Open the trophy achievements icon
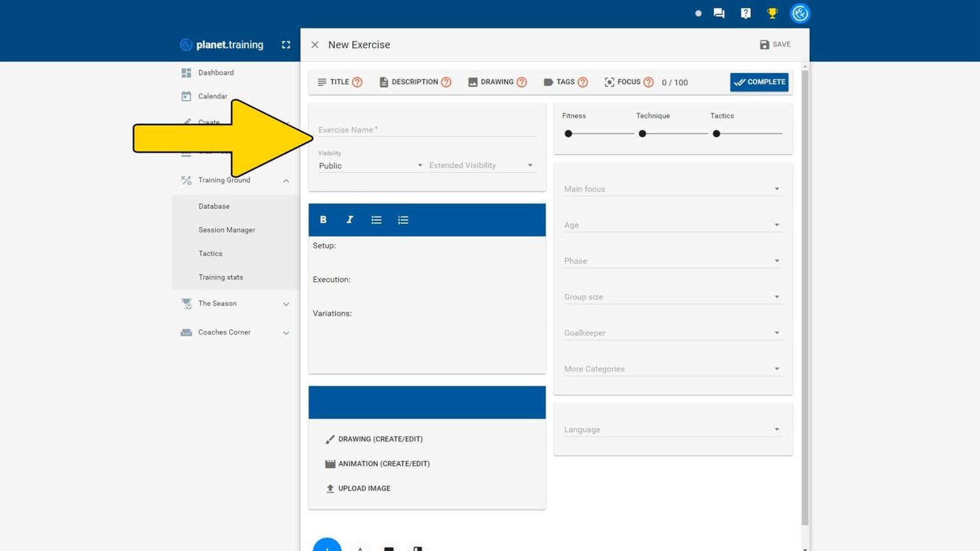980x551 pixels. (x=772, y=13)
